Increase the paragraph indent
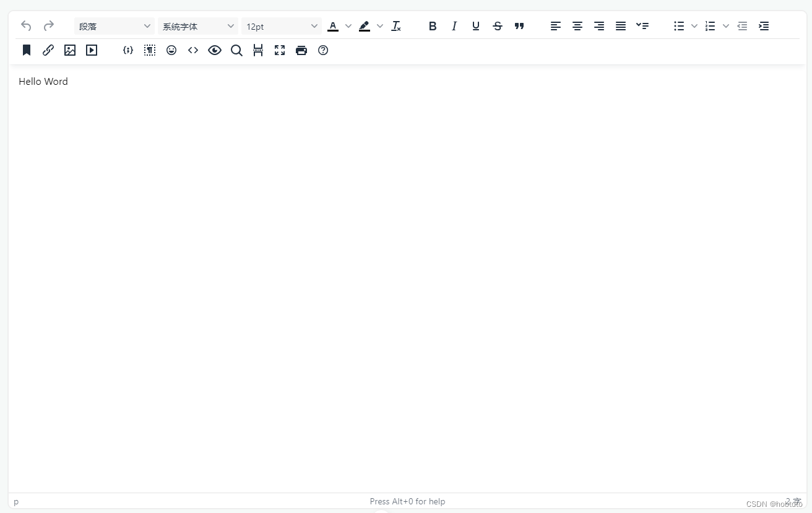Screen dimensions: 812x513 (764, 26)
